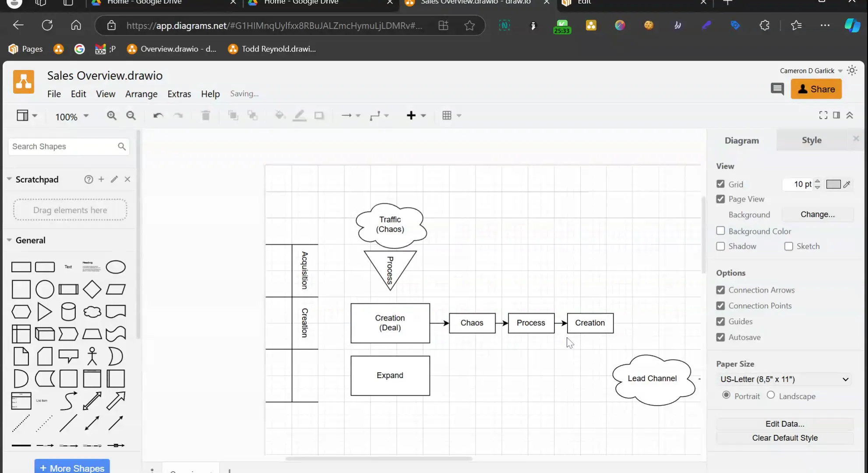Collapse the General shapes section
Image resolution: width=868 pixels, height=473 pixels.
(9, 240)
